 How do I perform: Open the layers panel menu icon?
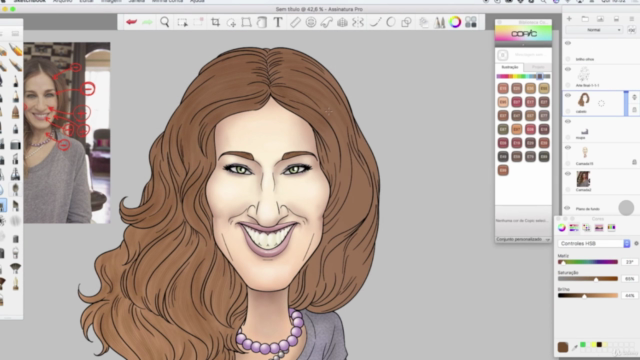(632, 19)
